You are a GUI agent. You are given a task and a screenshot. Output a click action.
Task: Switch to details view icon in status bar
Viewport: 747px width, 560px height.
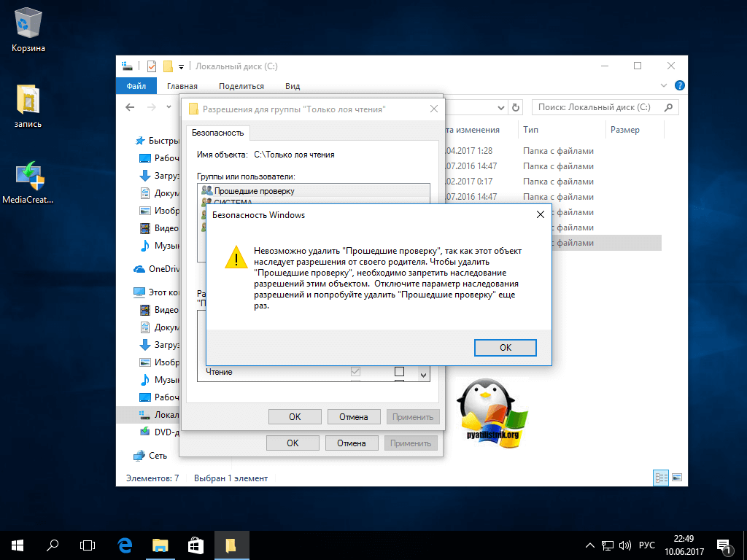pos(661,478)
